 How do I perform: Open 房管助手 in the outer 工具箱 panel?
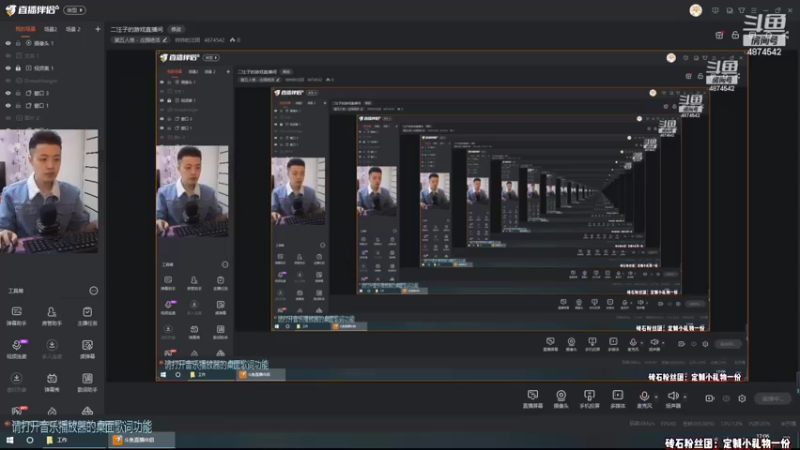coord(52,316)
